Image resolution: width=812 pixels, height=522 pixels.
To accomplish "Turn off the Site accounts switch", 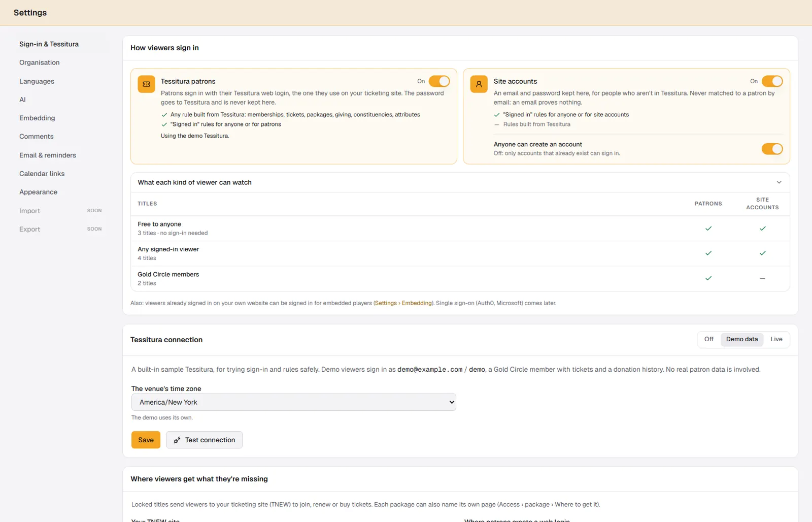I will point(772,81).
